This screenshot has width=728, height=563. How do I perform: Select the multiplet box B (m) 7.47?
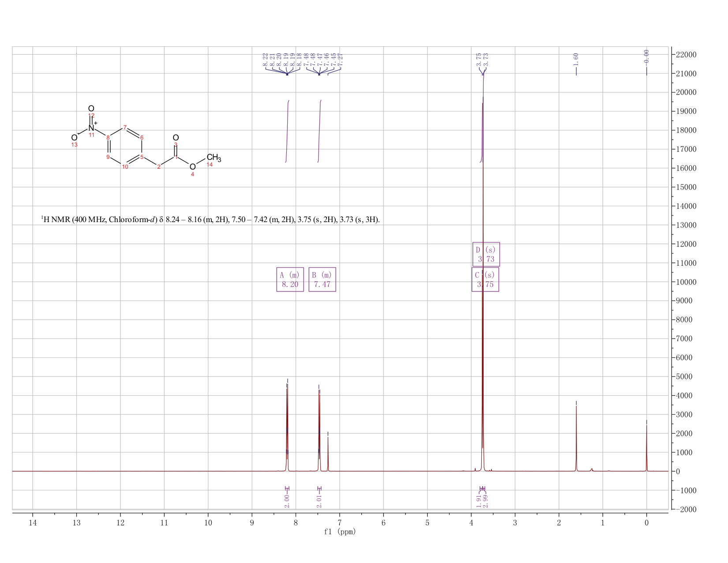point(322,280)
